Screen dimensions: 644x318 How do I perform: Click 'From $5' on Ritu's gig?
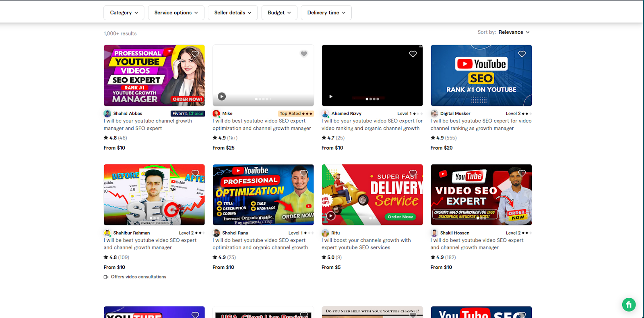point(331,267)
